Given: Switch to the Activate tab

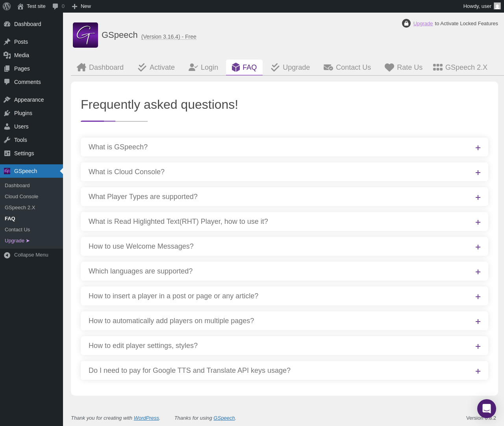Looking at the screenshot, I should coord(156,67).
